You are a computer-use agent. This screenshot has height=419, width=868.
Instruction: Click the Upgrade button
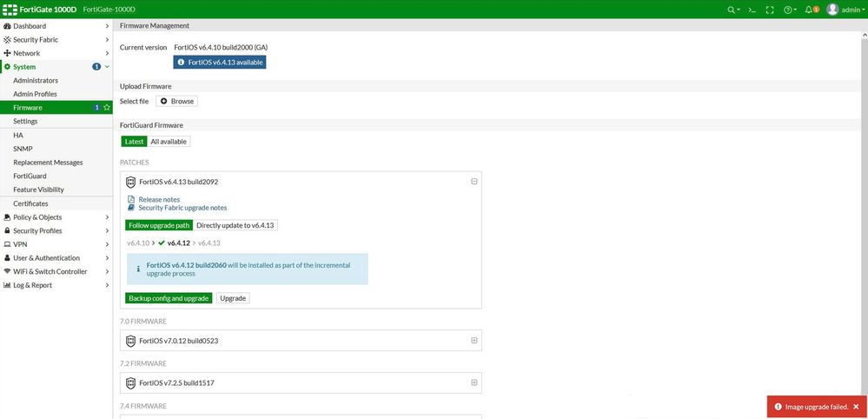point(233,298)
